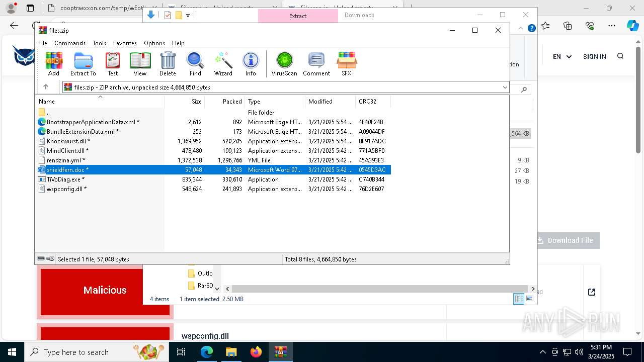The image size is (644, 362).
Task: Show archive Info
Action: pyautogui.click(x=251, y=64)
